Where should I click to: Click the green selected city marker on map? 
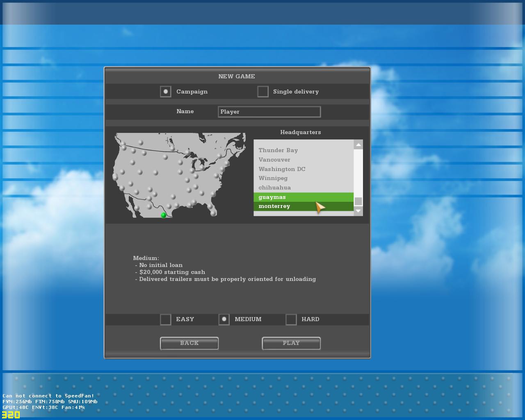tap(164, 215)
